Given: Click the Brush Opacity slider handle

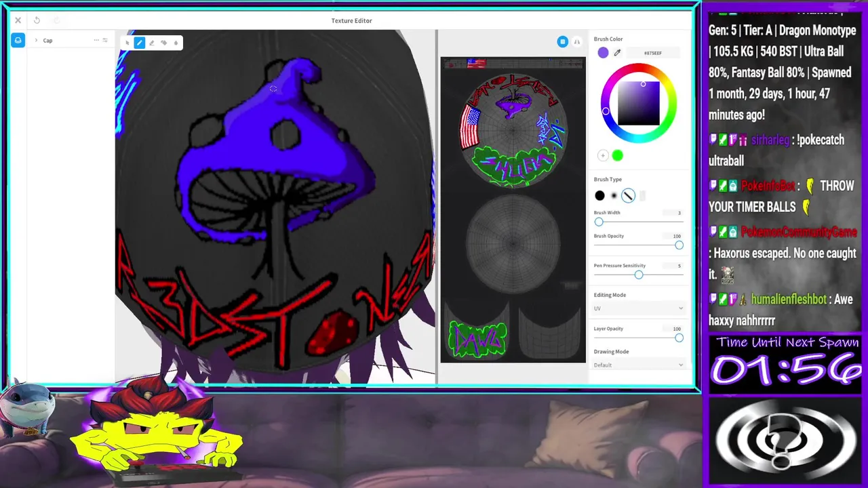Looking at the screenshot, I should [x=679, y=245].
